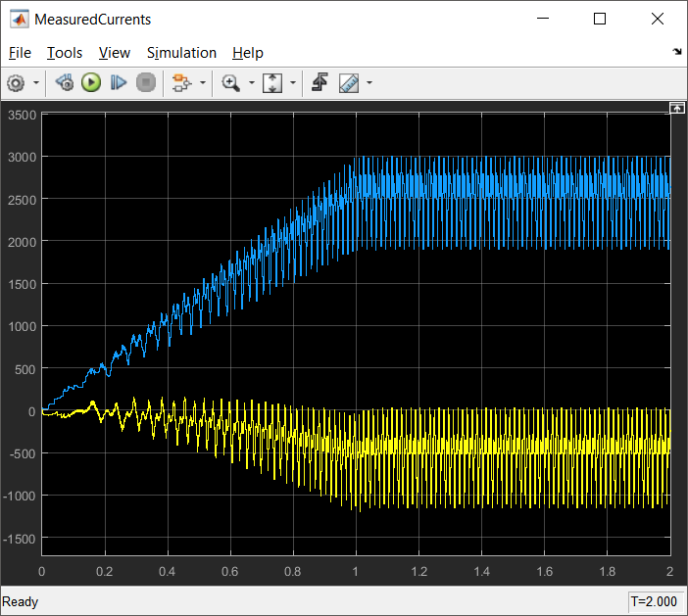
Task: Click the greyed Stop simulation button
Action: tap(146, 82)
